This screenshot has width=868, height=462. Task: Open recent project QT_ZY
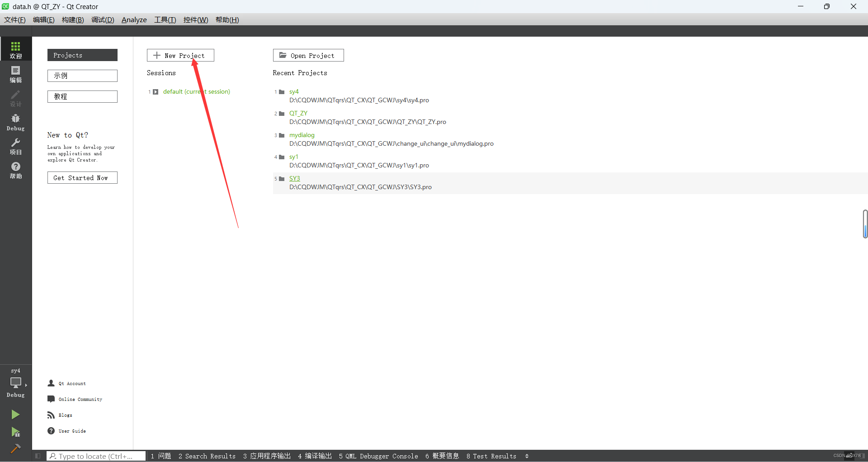[298, 113]
